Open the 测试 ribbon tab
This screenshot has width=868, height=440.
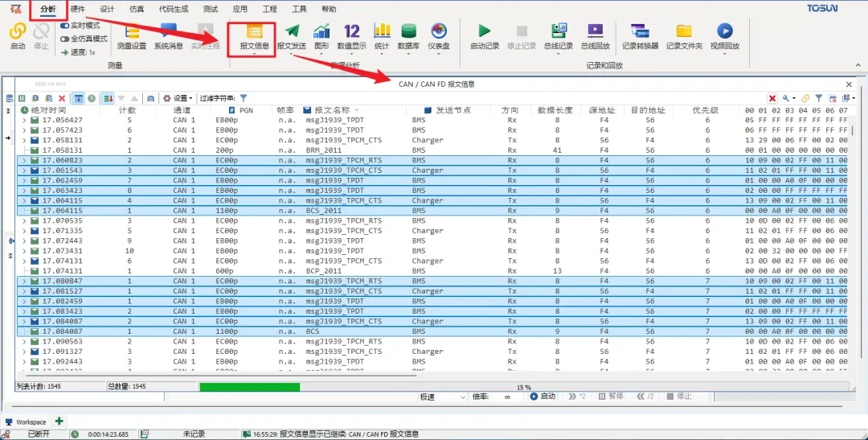click(211, 9)
